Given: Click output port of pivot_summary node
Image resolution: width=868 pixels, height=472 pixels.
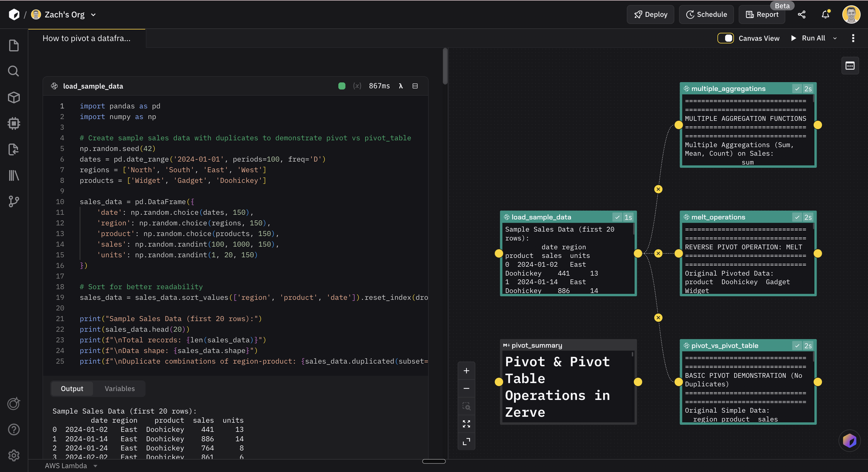Looking at the screenshot, I should pos(638,382).
